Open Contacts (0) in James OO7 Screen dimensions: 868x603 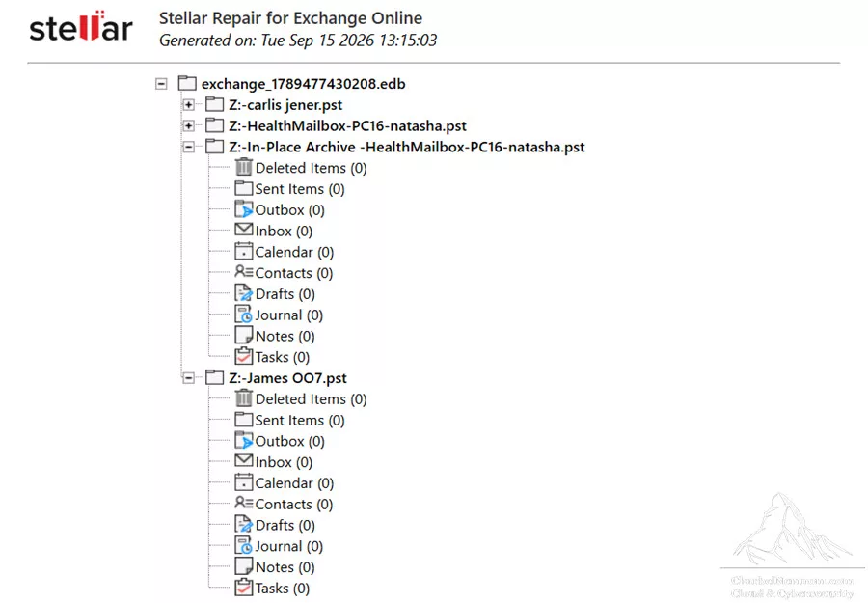click(294, 505)
